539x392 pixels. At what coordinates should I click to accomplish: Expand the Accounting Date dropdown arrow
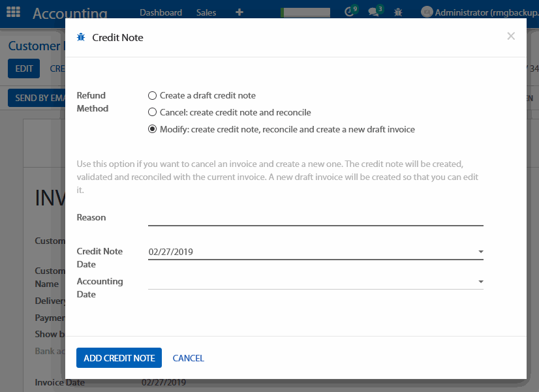(x=481, y=282)
